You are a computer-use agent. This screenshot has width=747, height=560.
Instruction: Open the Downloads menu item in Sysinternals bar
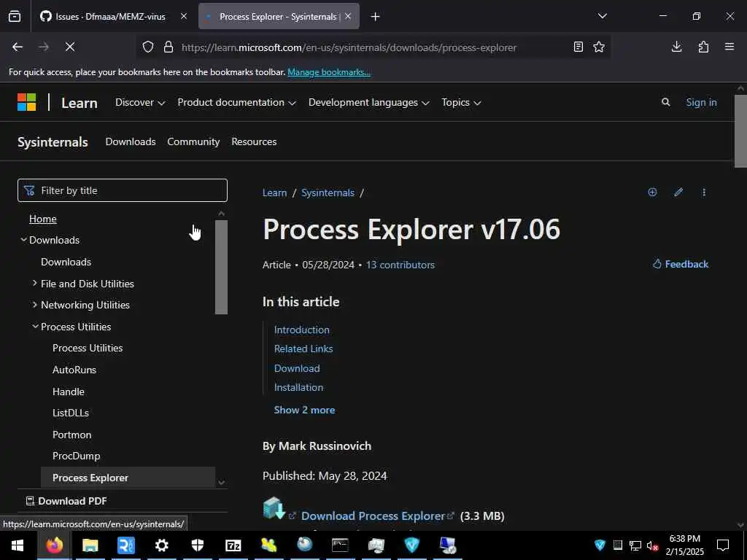coord(131,142)
